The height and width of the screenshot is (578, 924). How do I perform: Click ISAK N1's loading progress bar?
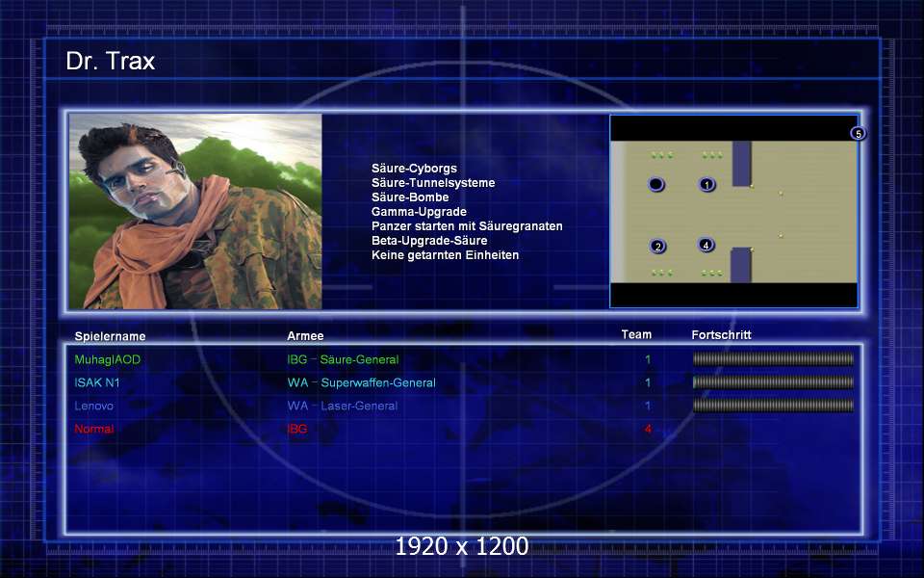773,382
